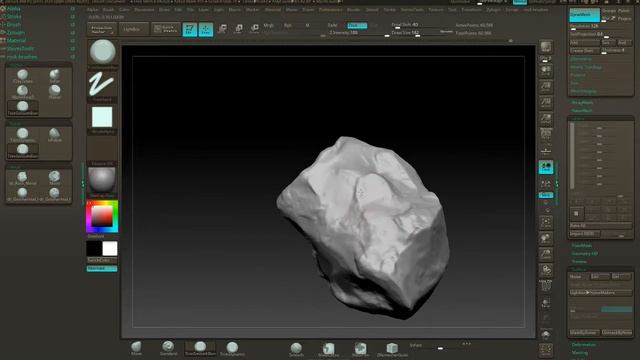The height and width of the screenshot is (360, 640).
Task: Select the Standard brush in bottom shelf
Action: pyautogui.click(x=168, y=348)
